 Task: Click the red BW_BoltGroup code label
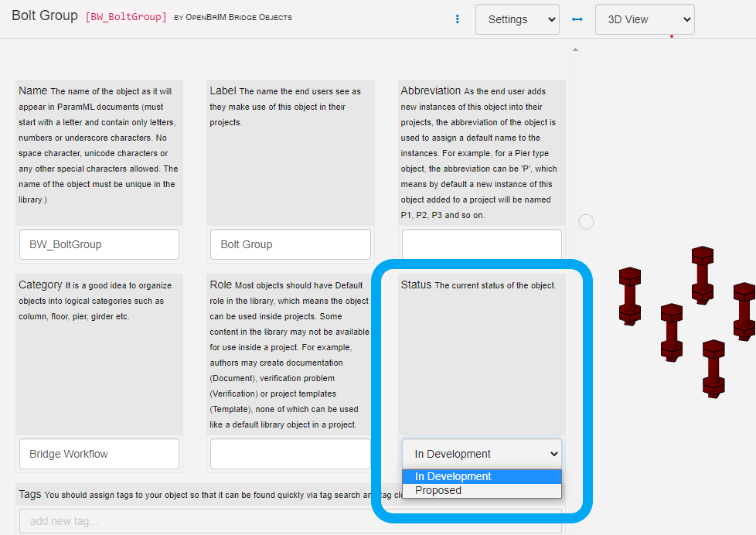[x=126, y=16]
